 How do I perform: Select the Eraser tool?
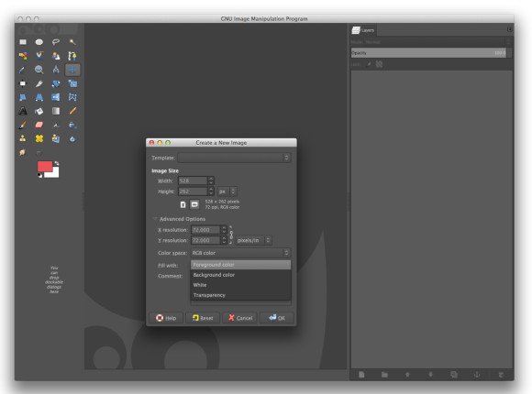point(39,126)
